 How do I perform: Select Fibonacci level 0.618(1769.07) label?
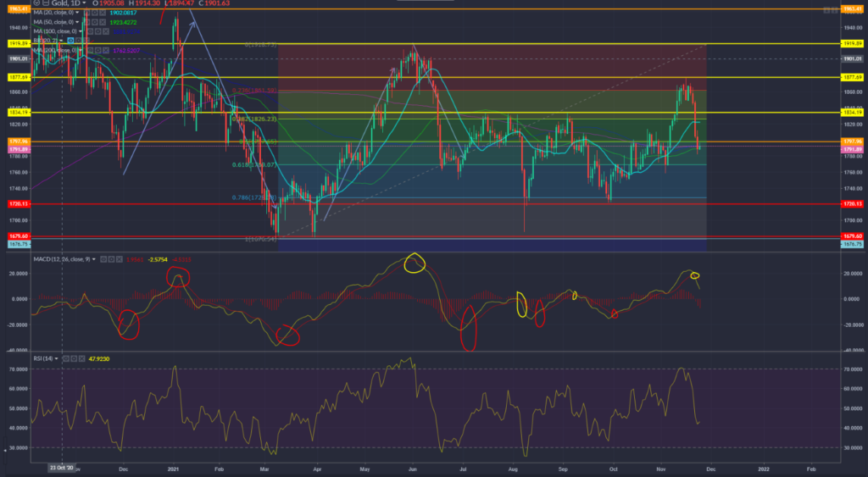pyautogui.click(x=254, y=165)
